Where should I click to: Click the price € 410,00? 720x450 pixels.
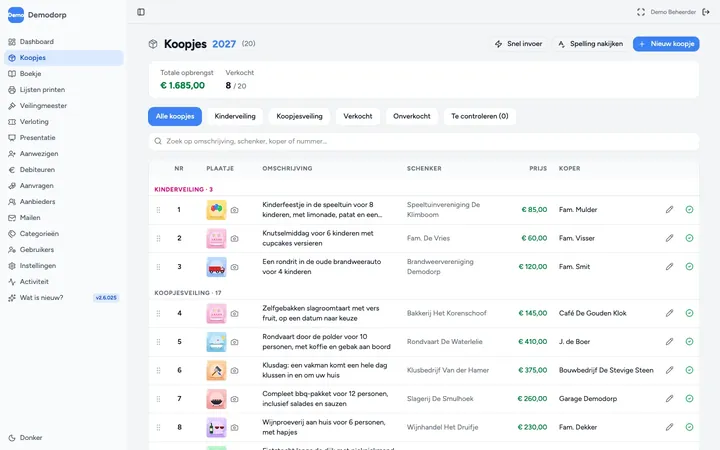pos(533,342)
